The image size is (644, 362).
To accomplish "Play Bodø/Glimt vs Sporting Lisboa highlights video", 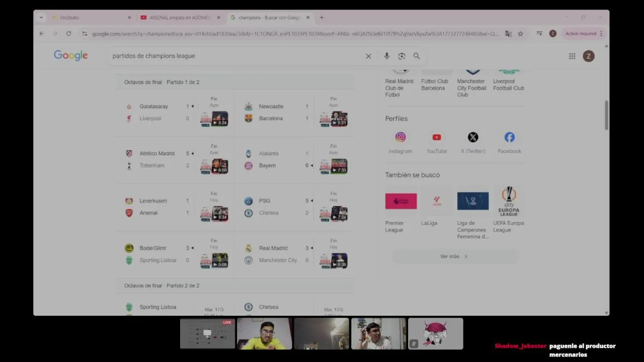I will point(214,261).
